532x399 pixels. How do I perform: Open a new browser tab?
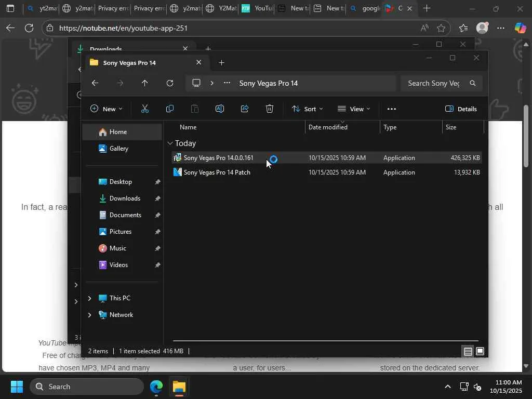coord(427,8)
